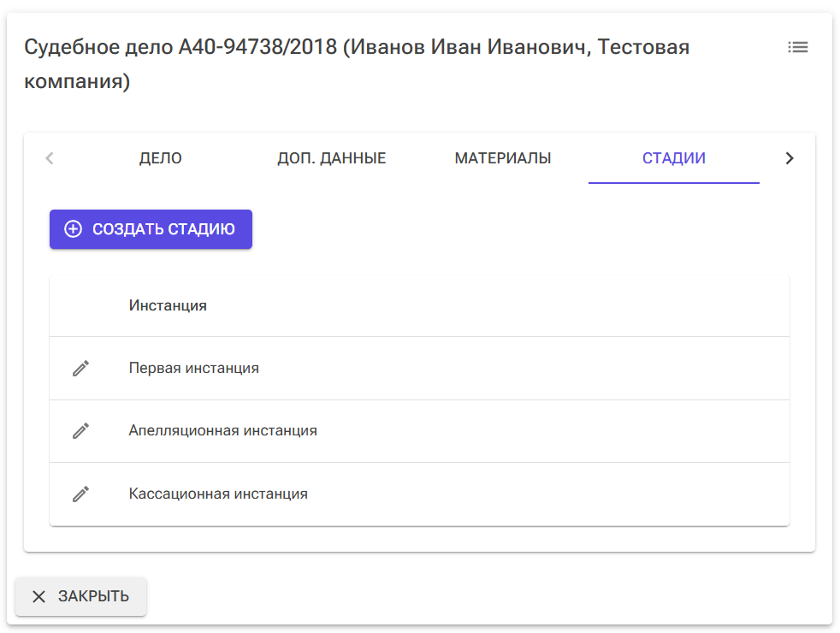Select the СТАДИИ tab
Image resolution: width=840 pixels, height=633 pixels.
point(673,158)
